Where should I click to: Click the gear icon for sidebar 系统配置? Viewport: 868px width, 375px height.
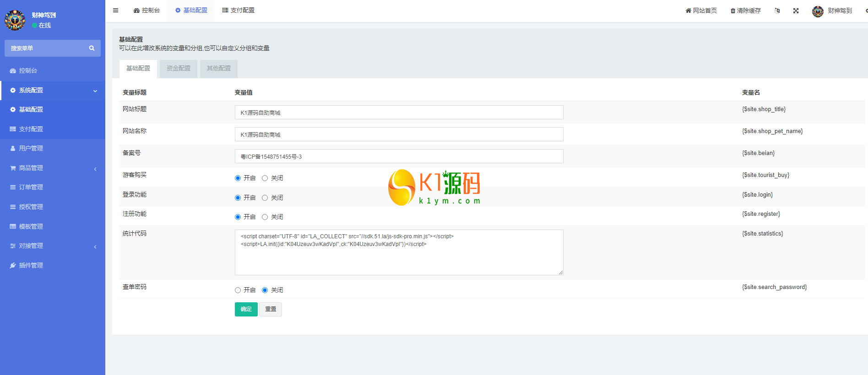[13, 90]
